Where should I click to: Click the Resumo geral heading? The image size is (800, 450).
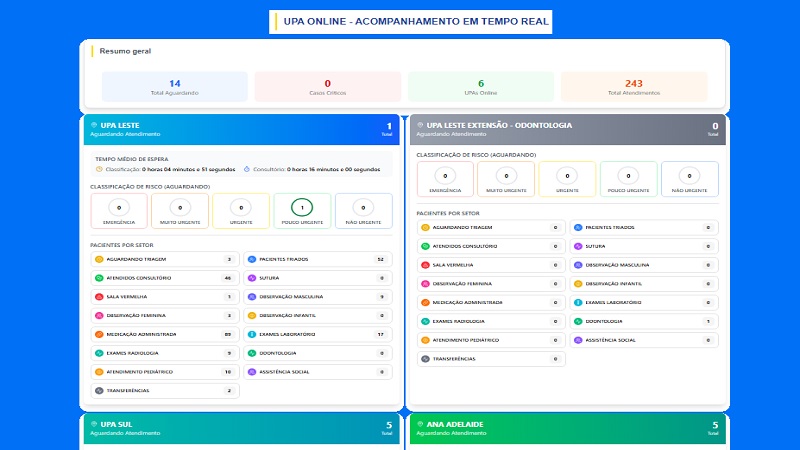tap(125, 51)
